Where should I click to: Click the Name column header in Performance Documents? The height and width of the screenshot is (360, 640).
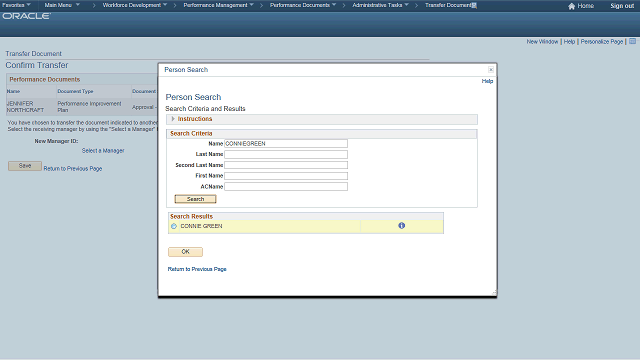click(13, 91)
